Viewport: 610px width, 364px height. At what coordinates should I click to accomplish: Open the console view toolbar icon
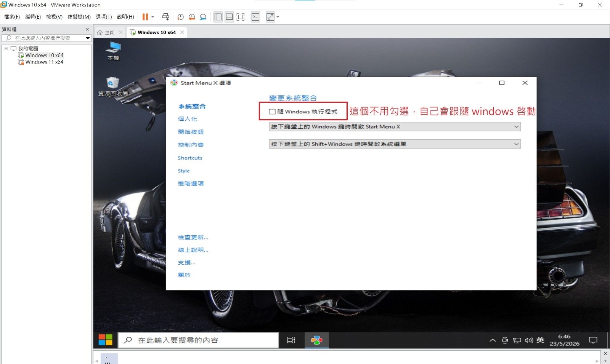click(x=255, y=17)
